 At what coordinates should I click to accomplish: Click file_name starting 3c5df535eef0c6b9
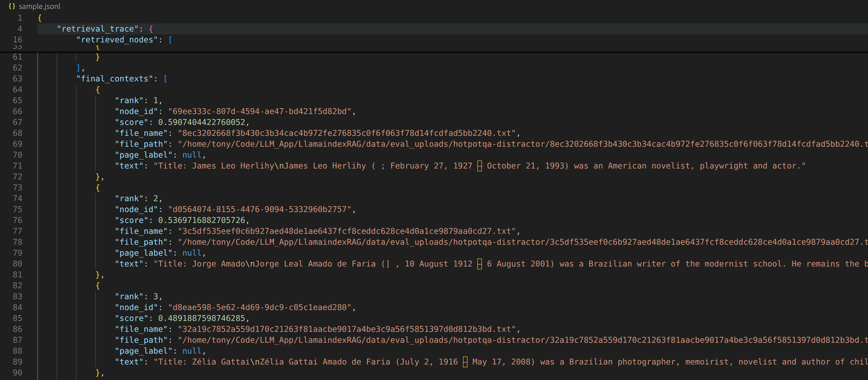[x=347, y=231]
